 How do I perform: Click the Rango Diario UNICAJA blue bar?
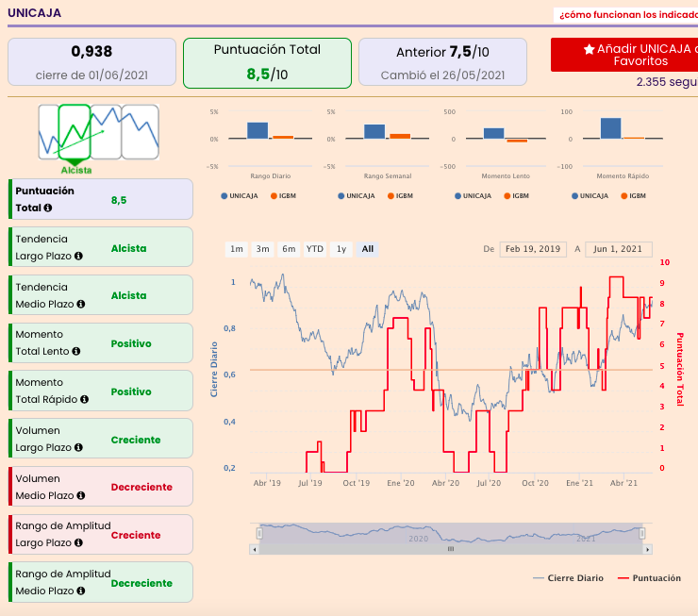pos(258,130)
